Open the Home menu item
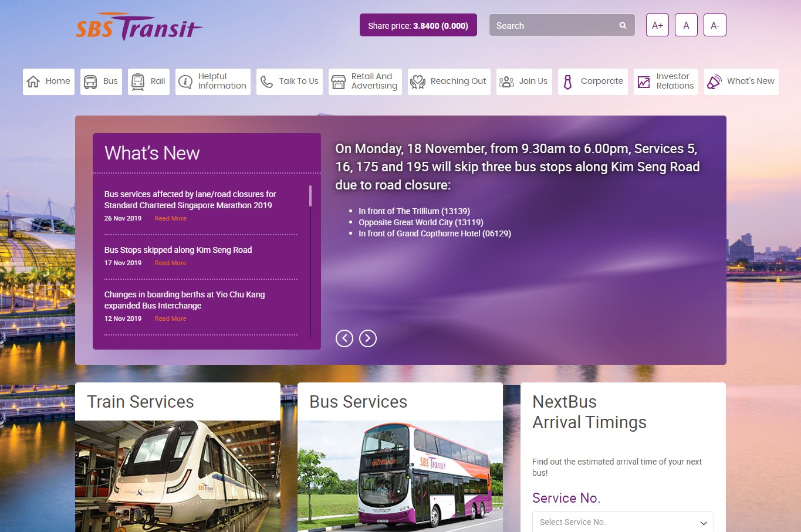 point(49,82)
